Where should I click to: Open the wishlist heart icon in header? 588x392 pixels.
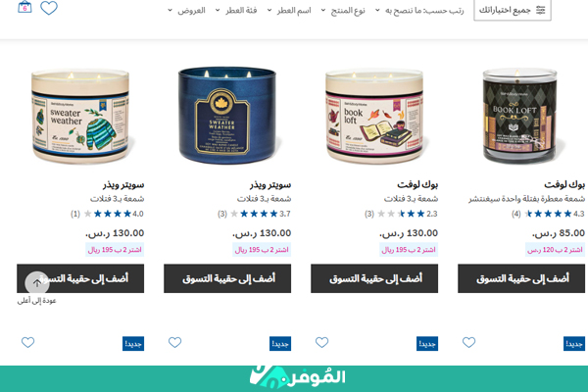tap(49, 8)
